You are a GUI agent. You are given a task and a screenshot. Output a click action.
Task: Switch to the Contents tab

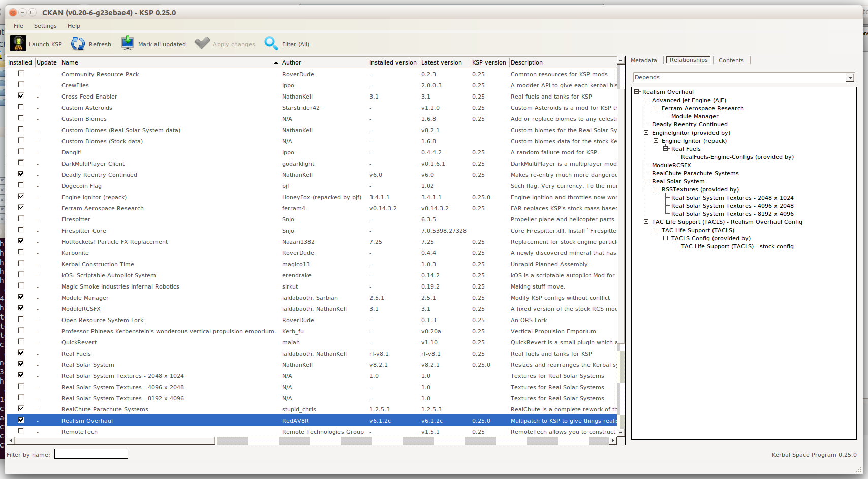coord(731,60)
